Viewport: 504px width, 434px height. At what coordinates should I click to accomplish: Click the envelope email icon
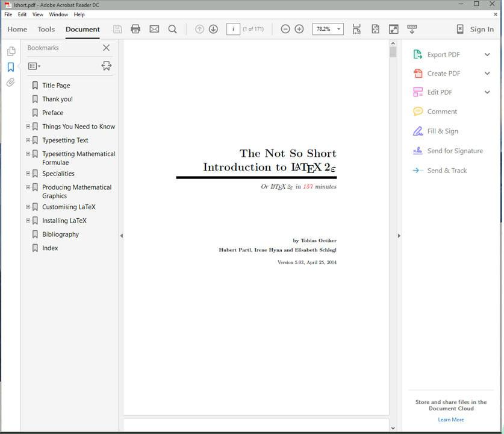click(x=154, y=29)
